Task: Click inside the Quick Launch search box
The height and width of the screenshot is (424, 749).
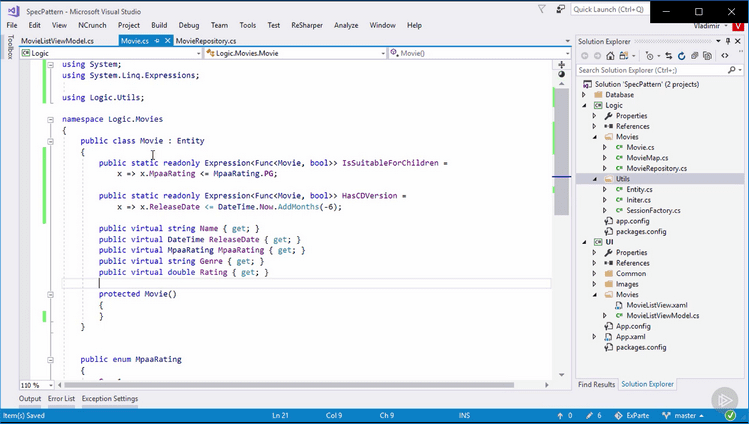Action: (609, 10)
